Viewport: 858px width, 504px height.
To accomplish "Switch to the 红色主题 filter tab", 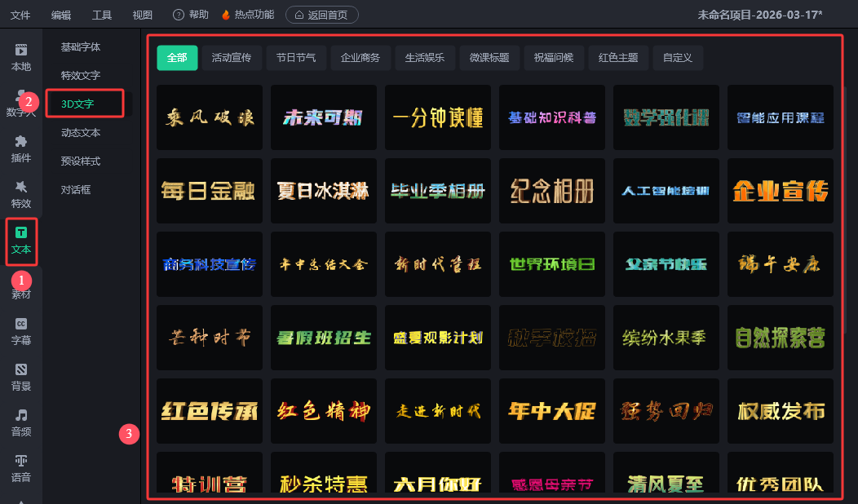I will click(x=618, y=58).
